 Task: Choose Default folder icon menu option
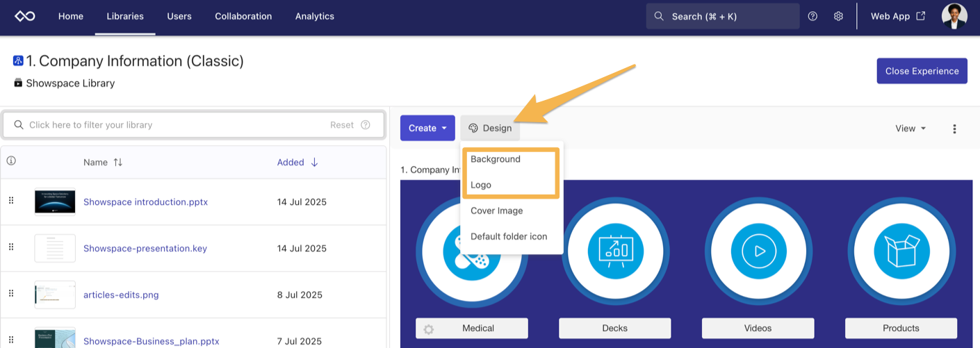(x=509, y=236)
